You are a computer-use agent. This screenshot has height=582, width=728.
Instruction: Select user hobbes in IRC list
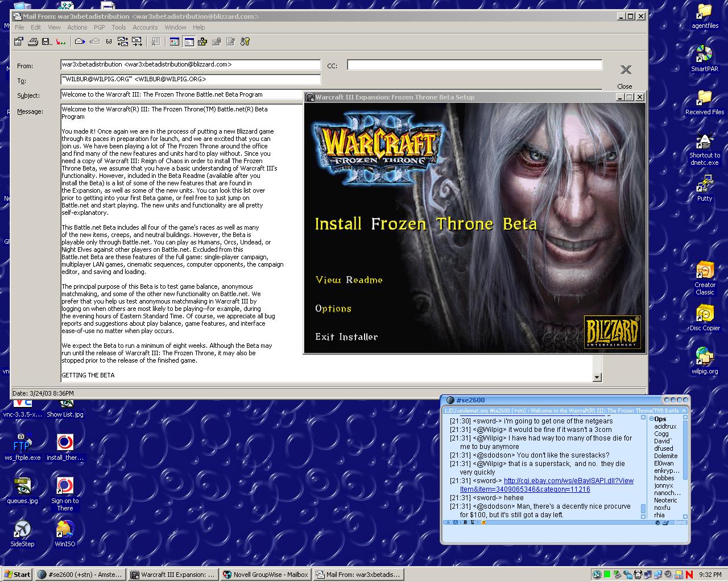click(x=664, y=478)
